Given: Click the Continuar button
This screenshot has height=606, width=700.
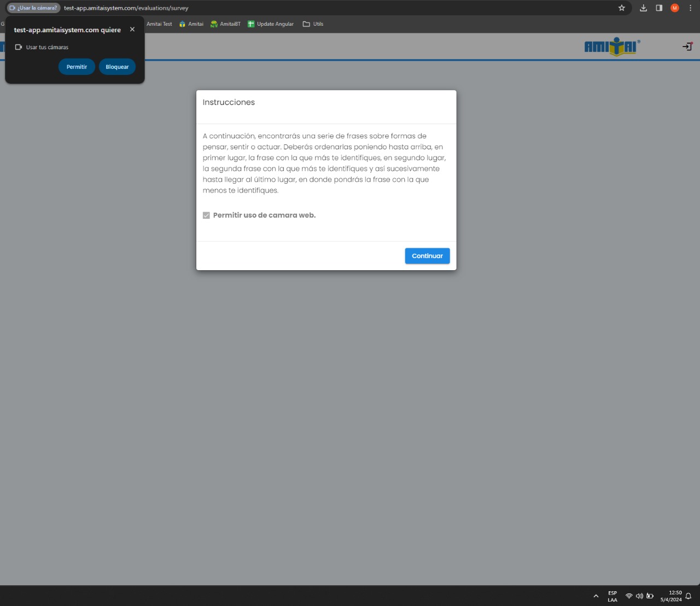Looking at the screenshot, I should 427,256.
